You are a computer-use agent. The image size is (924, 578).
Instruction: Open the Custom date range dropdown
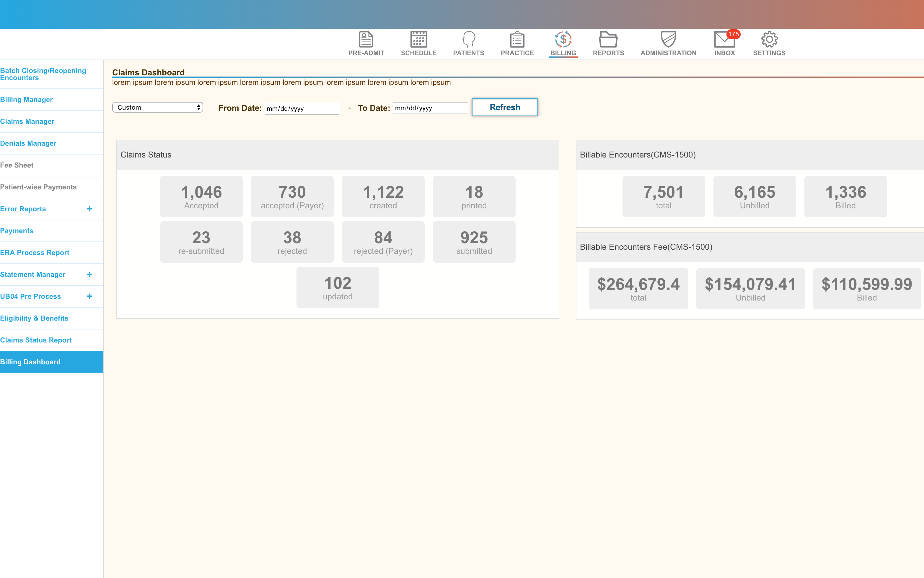(157, 108)
